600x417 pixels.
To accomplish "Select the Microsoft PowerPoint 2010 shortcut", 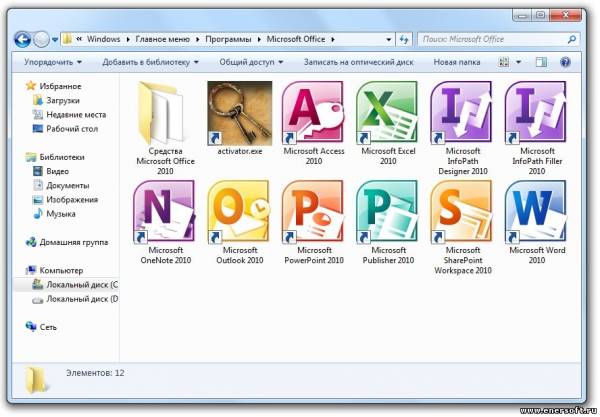I will pyautogui.click(x=313, y=223).
